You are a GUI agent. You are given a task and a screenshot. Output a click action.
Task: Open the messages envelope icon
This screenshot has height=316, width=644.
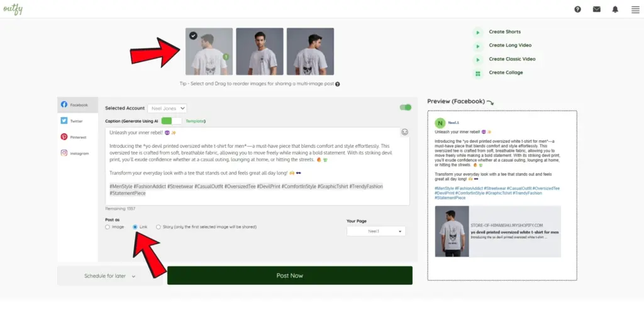pyautogui.click(x=596, y=9)
